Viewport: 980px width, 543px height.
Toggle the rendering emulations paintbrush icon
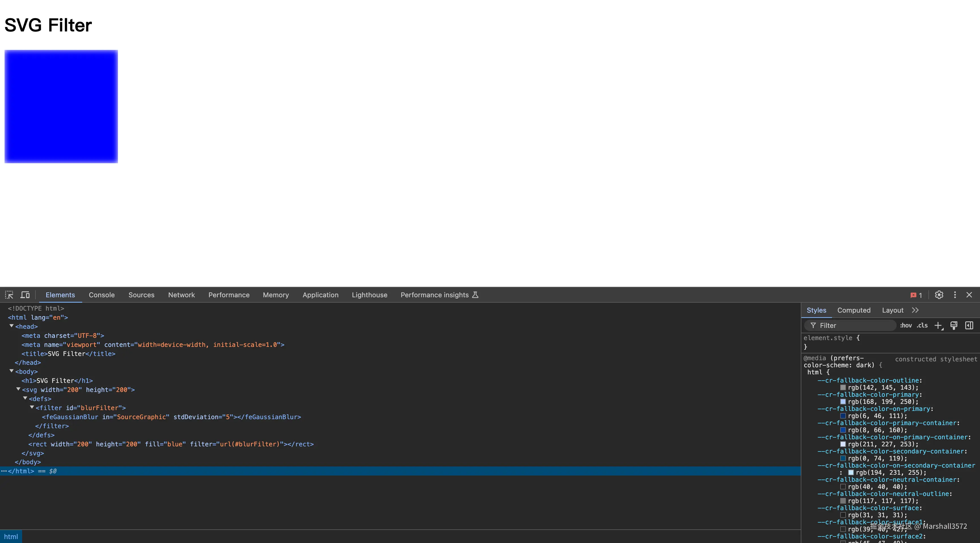(x=954, y=326)
